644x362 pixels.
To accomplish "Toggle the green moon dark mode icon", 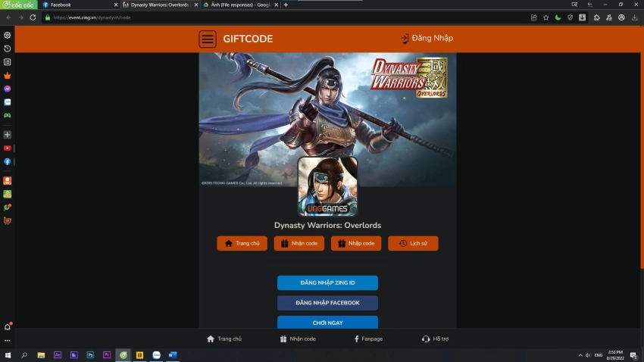I will [558, 17].
